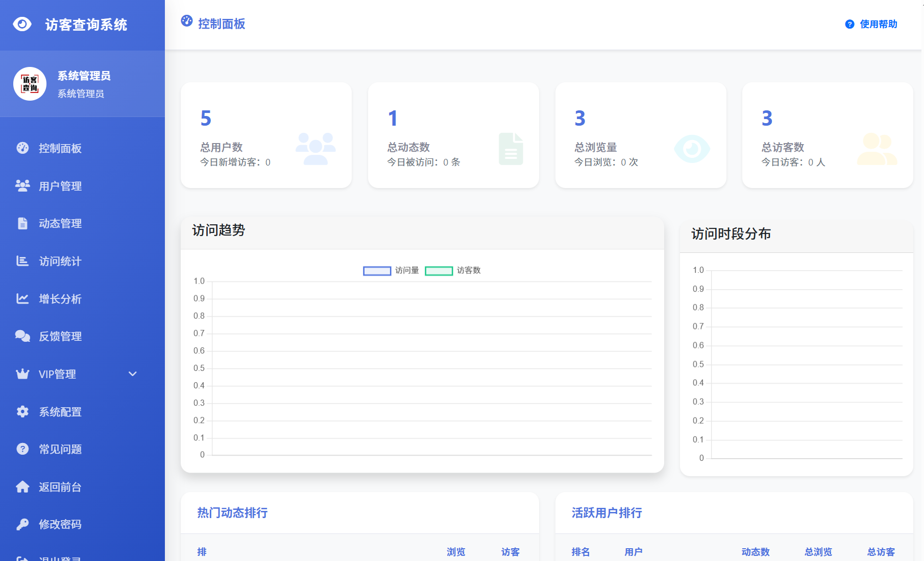Image resolution: width=924 pixels, height=561 pixels.
Task: Click the 常见问题 question mark icon
Action: [x=22, y=449]
